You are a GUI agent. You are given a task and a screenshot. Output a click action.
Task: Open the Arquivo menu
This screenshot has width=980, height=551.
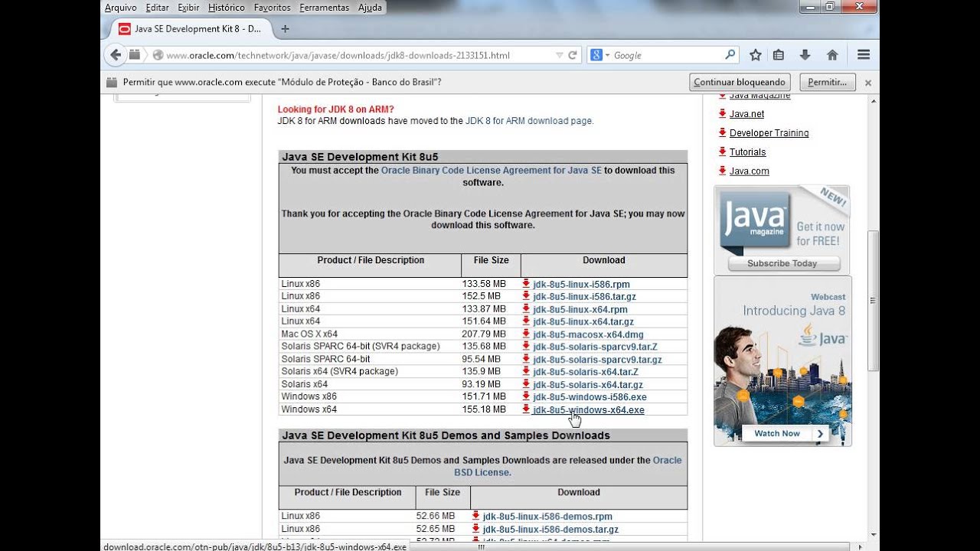point(120,8)
